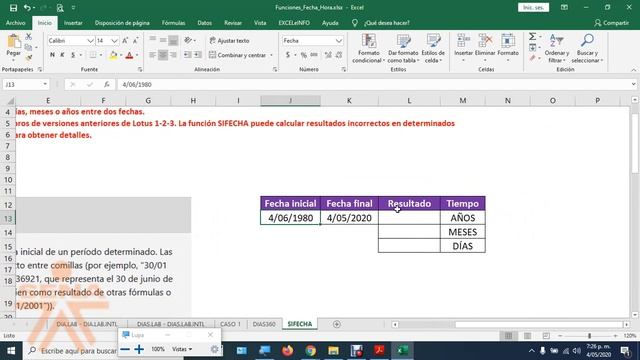Collapse the ribbon with the chevron
Screen dimensions: 640x360
(x=633, y=70)
